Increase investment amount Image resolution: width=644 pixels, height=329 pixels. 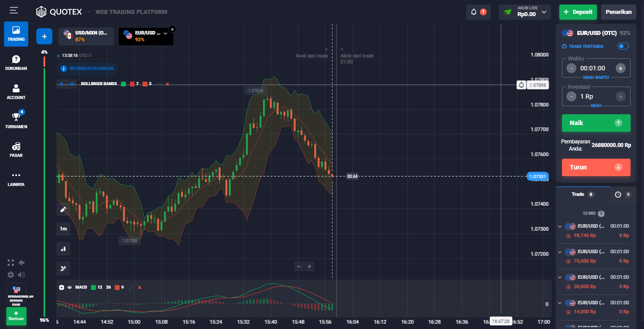pyautogui.click(x=620, y=96)
